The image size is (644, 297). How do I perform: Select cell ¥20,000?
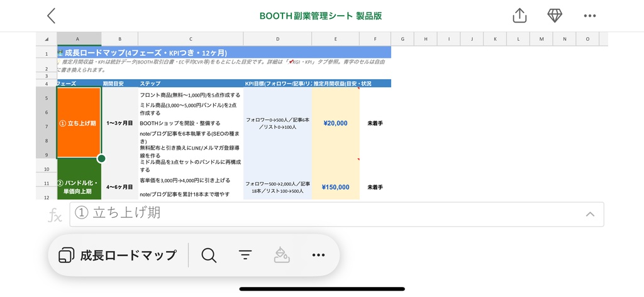coord(336,123)
